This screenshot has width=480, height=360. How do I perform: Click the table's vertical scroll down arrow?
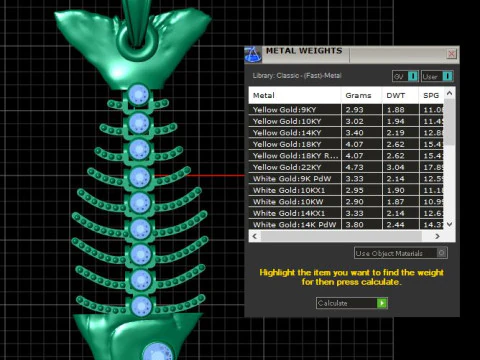click(449, 224)
